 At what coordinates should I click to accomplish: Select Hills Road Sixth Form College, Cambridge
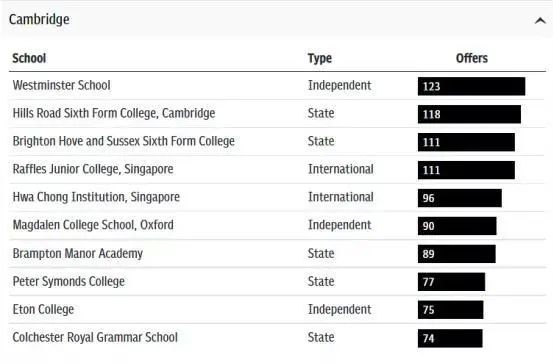pos(114,113)
